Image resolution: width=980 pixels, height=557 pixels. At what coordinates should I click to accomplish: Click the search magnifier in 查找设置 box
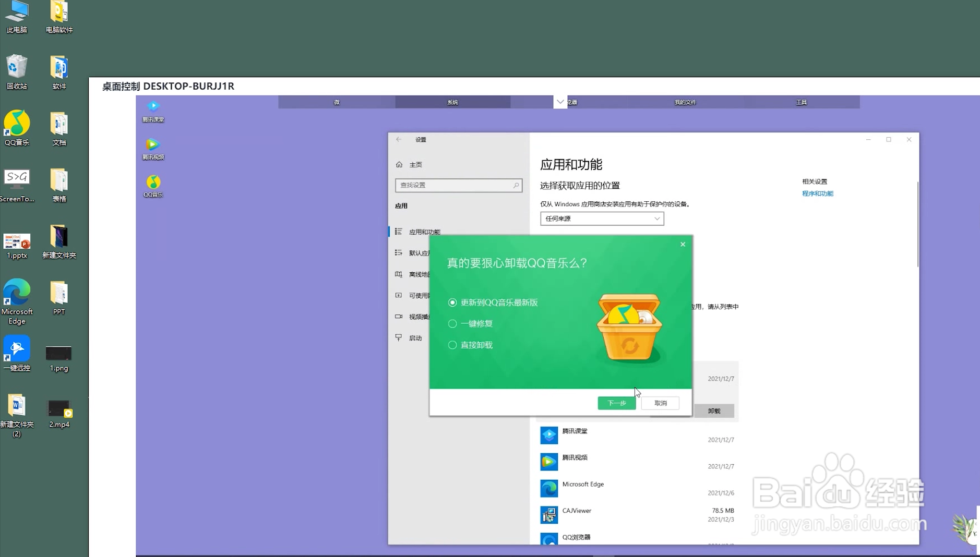[x=516, y=185]
